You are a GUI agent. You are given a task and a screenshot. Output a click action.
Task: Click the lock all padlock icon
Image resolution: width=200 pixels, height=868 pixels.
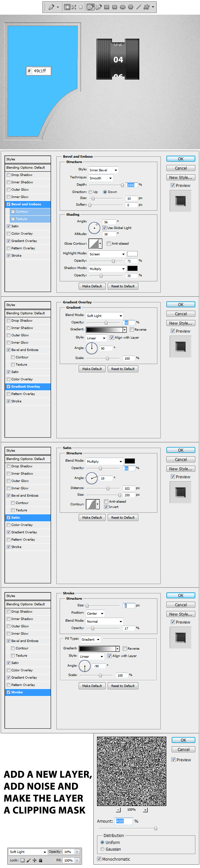(x=40, y=860)
